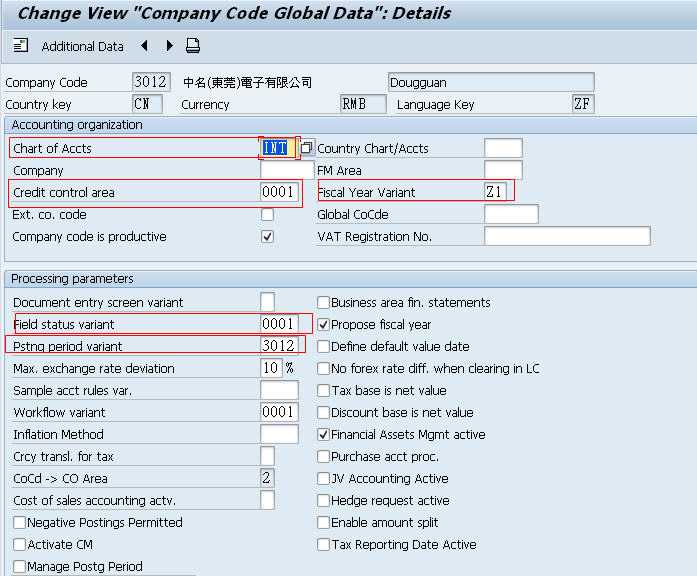Enable No forex rate diff. when clearing
This screenshot has width=697, height=576.
click(x=324, y=368)
